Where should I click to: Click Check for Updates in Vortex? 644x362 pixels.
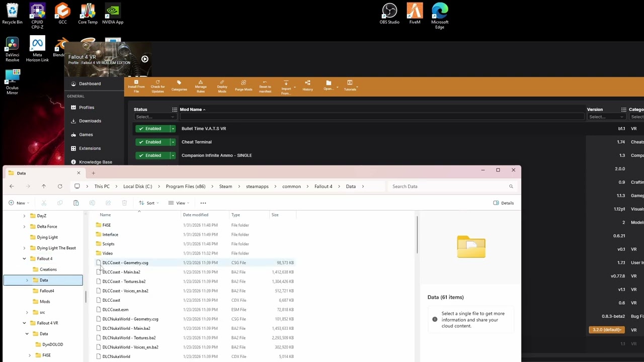(x=157, y=86)
